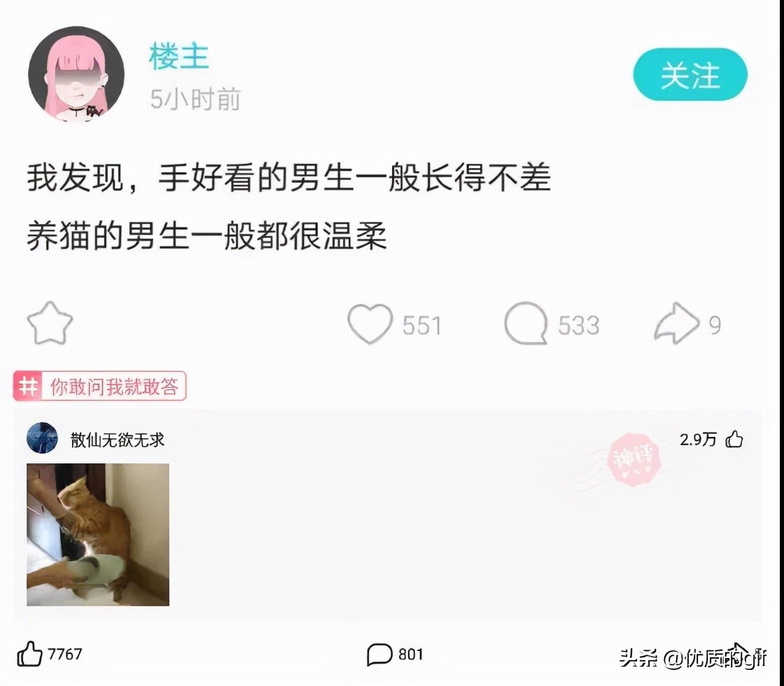
Task: View the cat image thumbnail
Action: click(x=98, y=535)
